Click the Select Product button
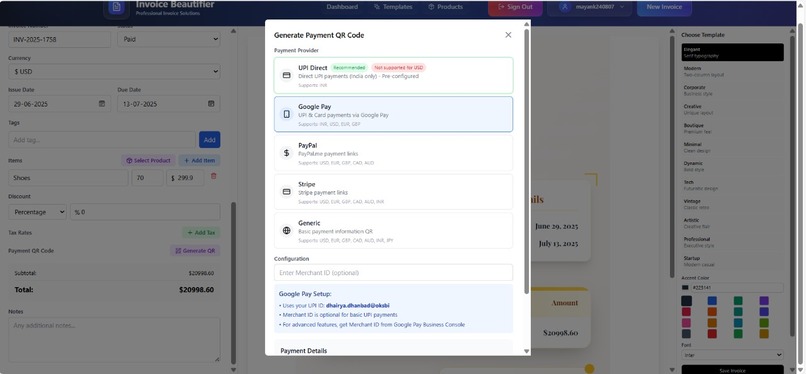 coord(149,160)
